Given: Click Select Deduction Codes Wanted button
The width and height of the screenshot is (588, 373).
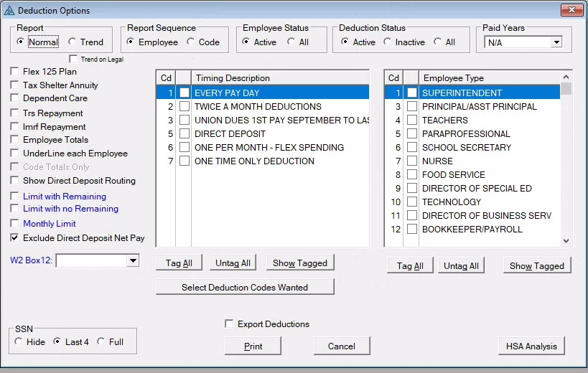Looking at the screenshot, I should pos(245,287).
